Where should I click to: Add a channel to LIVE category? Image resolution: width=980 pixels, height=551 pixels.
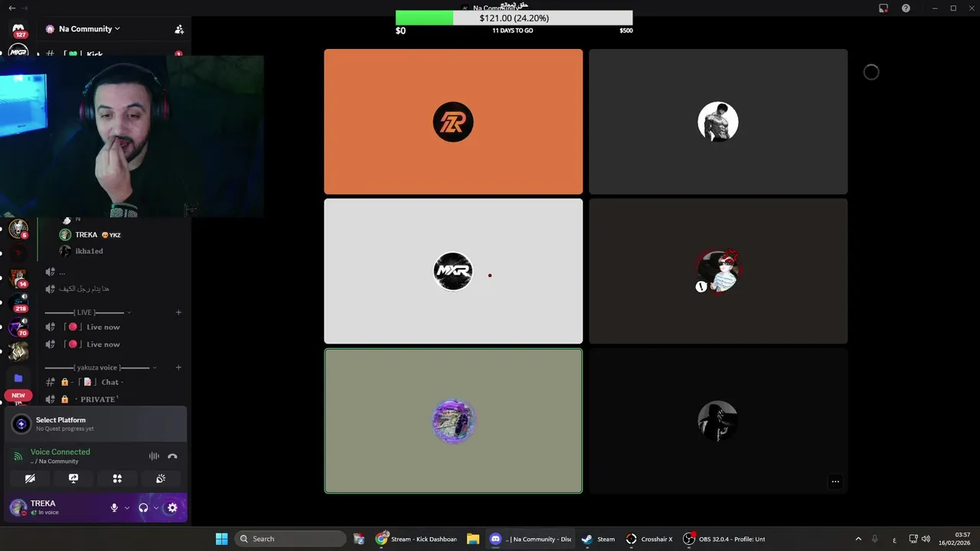coord(178,312)
